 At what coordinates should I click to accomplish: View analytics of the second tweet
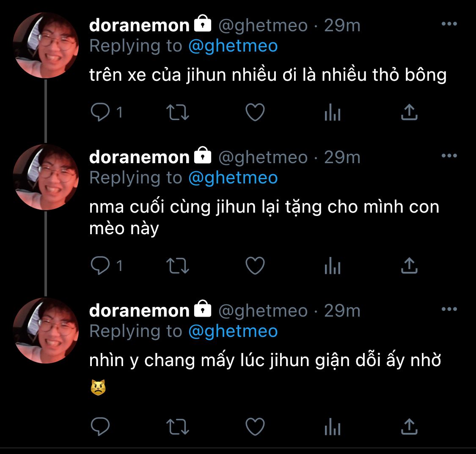click(x=333, y=265)
